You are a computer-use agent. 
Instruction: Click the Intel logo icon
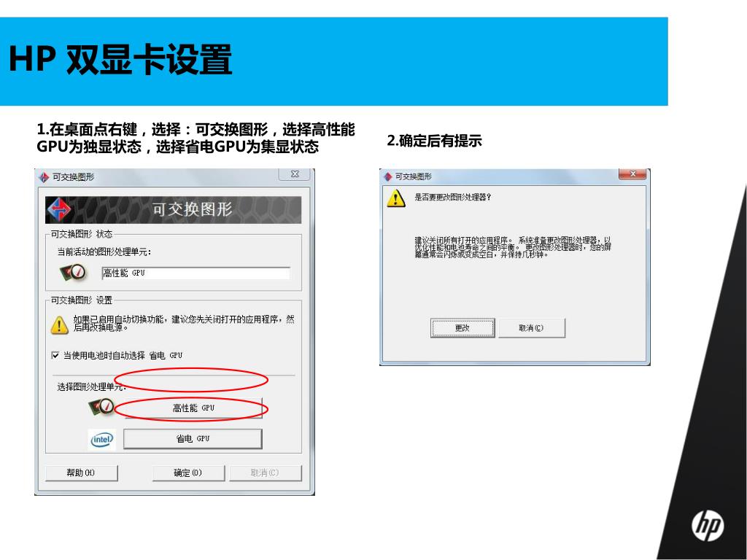click(x=102, y=439)
